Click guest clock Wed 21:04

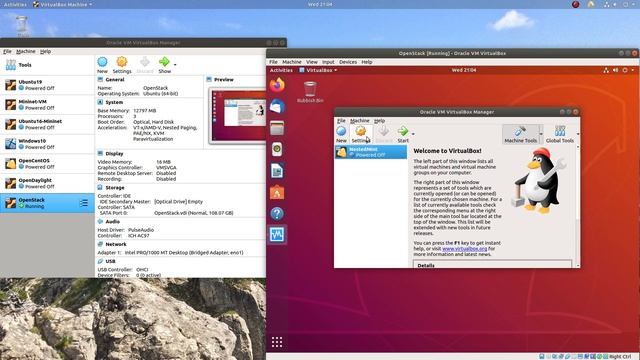[464, 70]
